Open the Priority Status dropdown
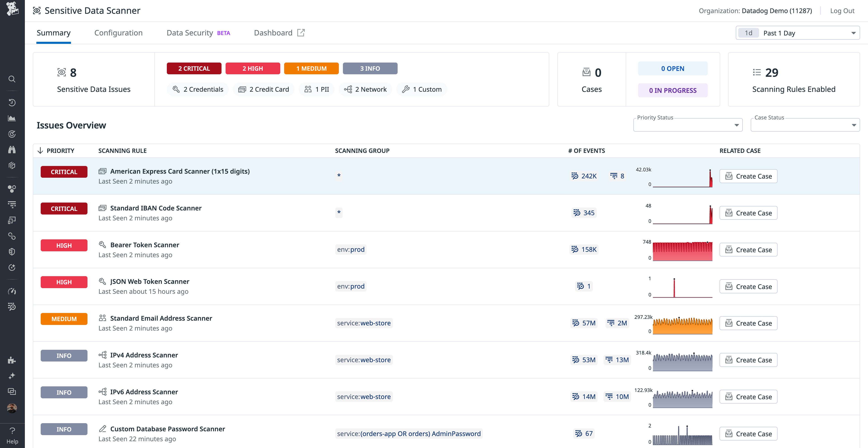The width and height of the screenshot is (868, 448). [687, 125]
